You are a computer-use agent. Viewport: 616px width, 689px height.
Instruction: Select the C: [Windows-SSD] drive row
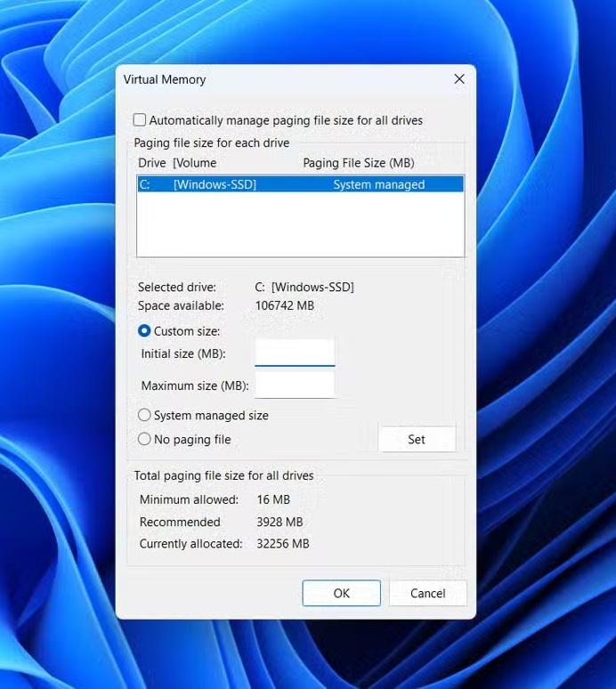(301, 184)
